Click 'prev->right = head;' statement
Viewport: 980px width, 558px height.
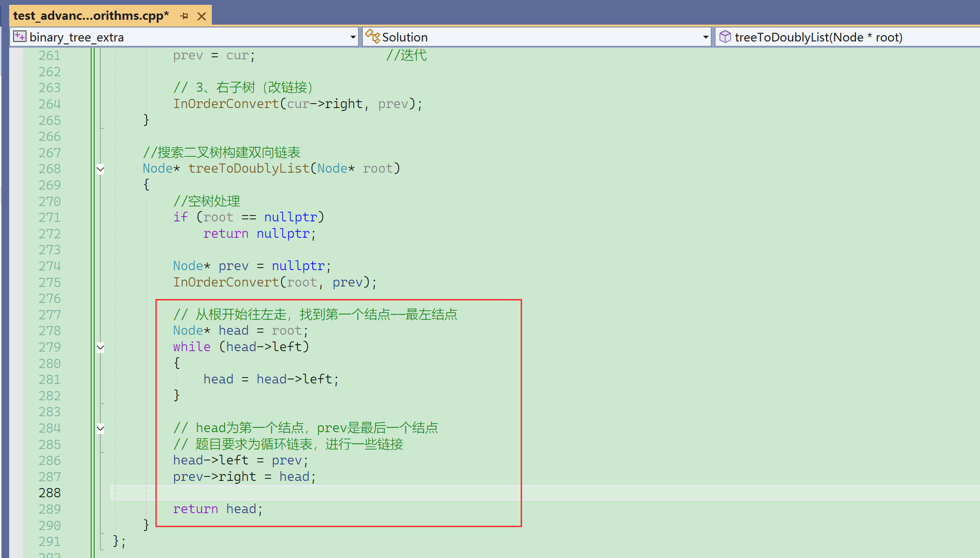pos(244,477)
